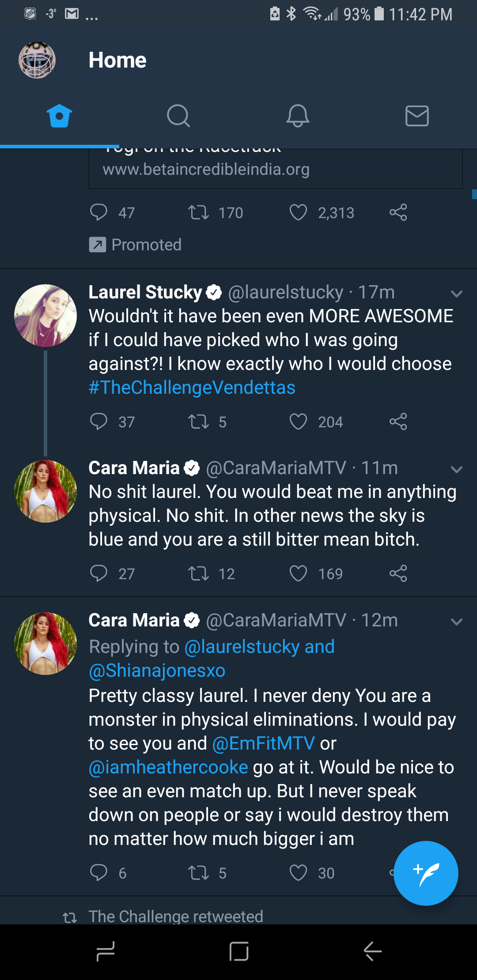Share Laurel Stucky's tweet
This screenshot has height=980, width=477.
(398, 422)
